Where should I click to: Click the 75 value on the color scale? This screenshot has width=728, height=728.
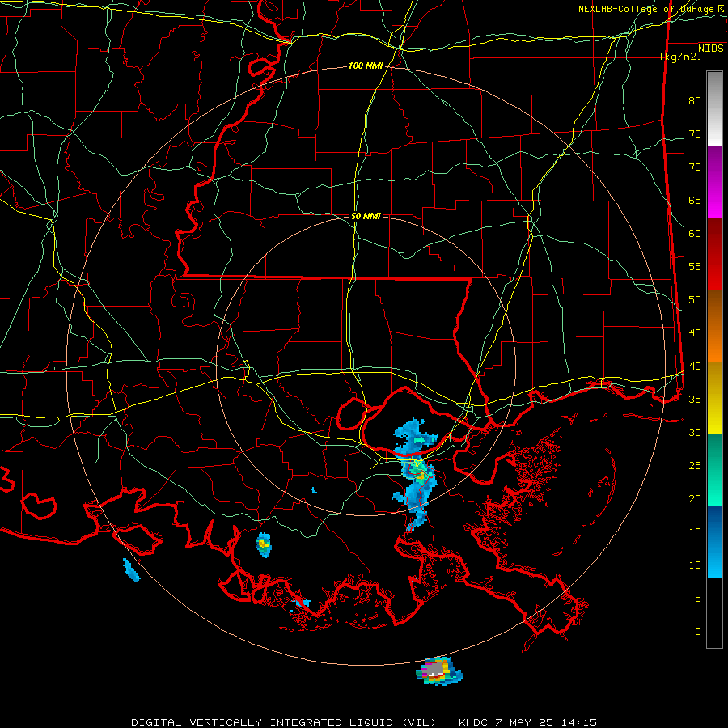[695, 134]
